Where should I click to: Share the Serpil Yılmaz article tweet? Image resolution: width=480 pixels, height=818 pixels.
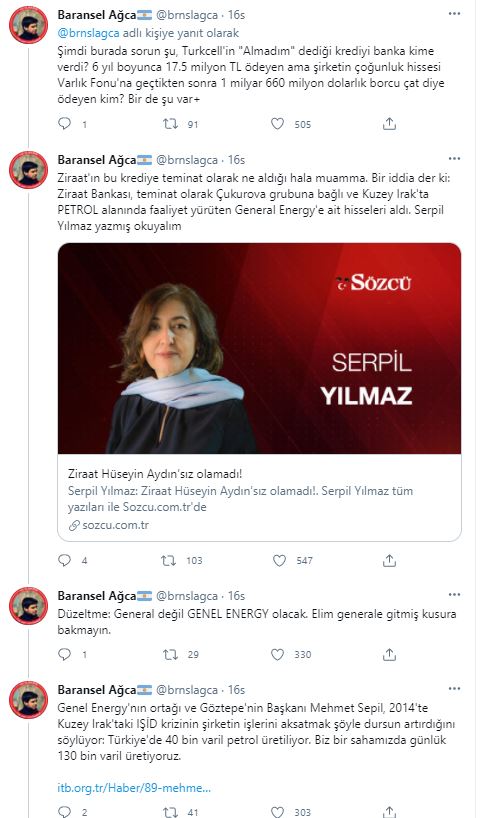point(389,560)
